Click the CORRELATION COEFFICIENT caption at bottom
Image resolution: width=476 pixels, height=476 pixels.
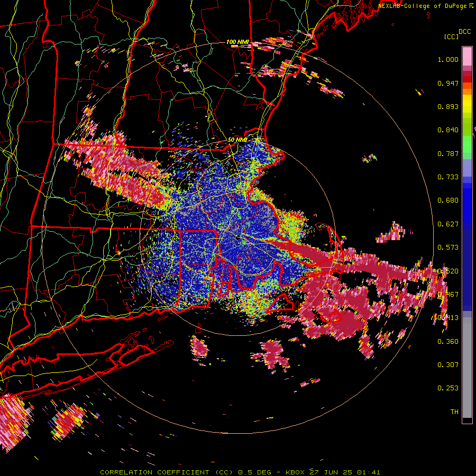coord(240,472)
